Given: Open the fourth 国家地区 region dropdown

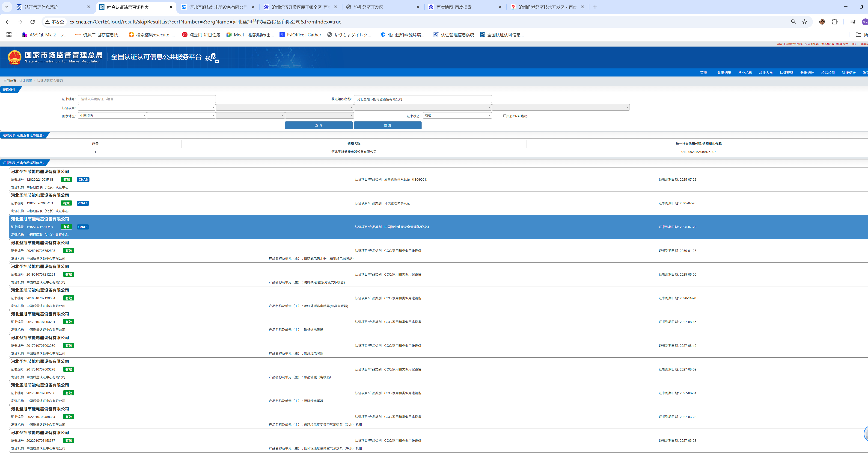Looking at the screenshot, I should [x=319, y=115].
